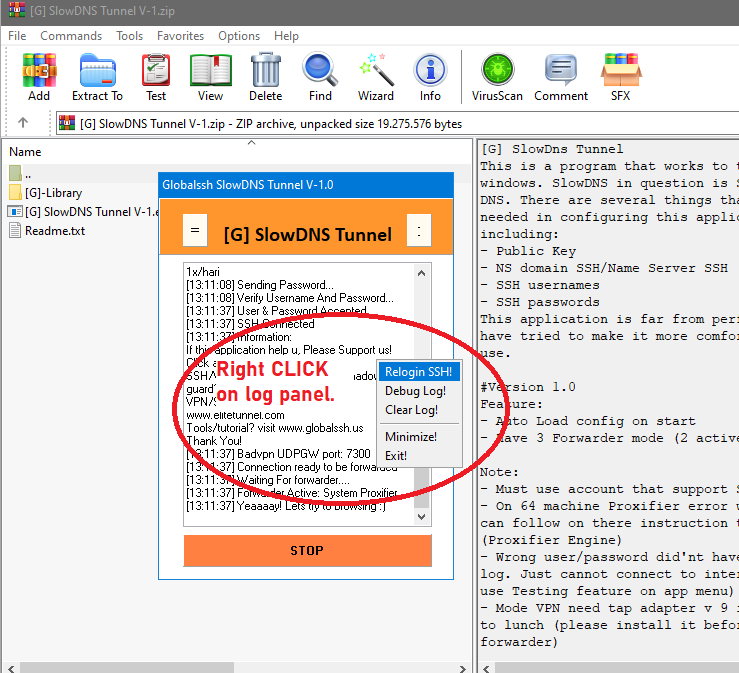This screenshot has width=739, height=673.
Task: Click the Readme.txt file icon
Action: 15,230
